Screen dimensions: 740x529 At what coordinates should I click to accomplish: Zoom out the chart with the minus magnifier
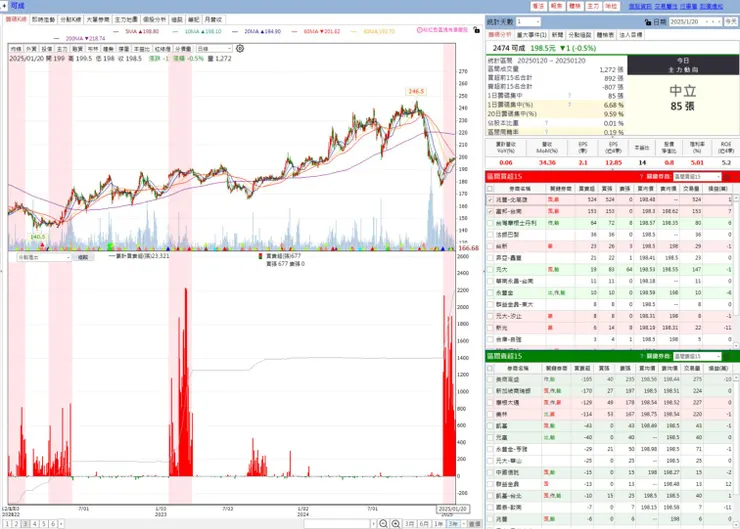[383, 524]
